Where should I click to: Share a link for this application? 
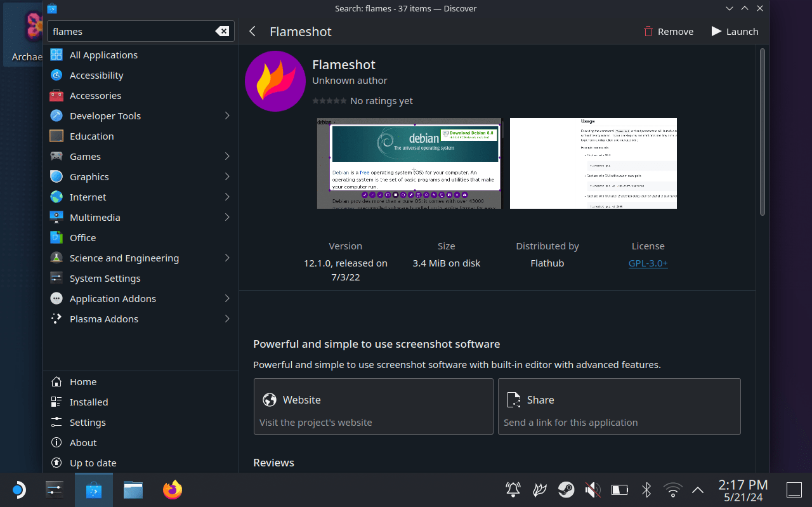click(619, 406)
